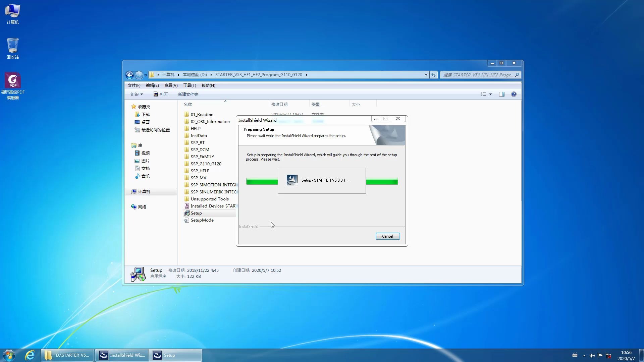Launch Internet Explorer from the taskbar
The image size is (644, 362).
(x=30, y=355)
